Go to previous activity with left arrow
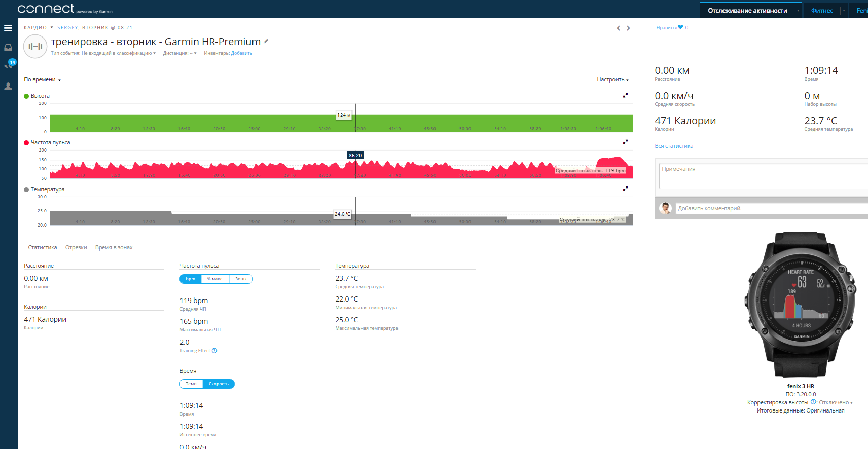Screen dimensions: 868x449 (618, 28)
